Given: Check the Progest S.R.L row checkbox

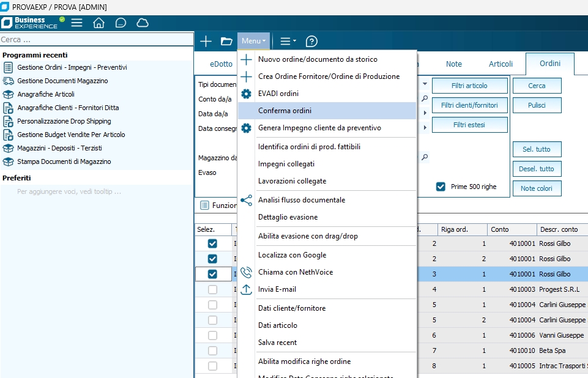Looking at the screenshot, I should 212,289.
